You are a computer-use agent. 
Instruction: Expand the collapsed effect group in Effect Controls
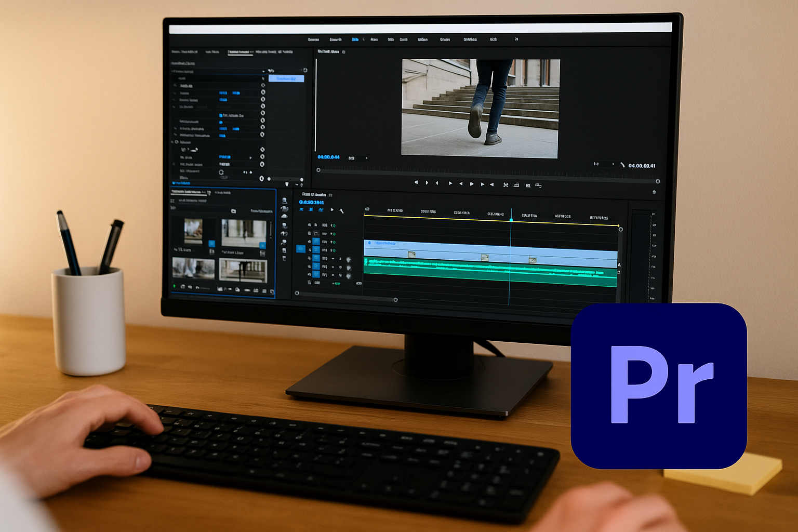pos(172,142)
